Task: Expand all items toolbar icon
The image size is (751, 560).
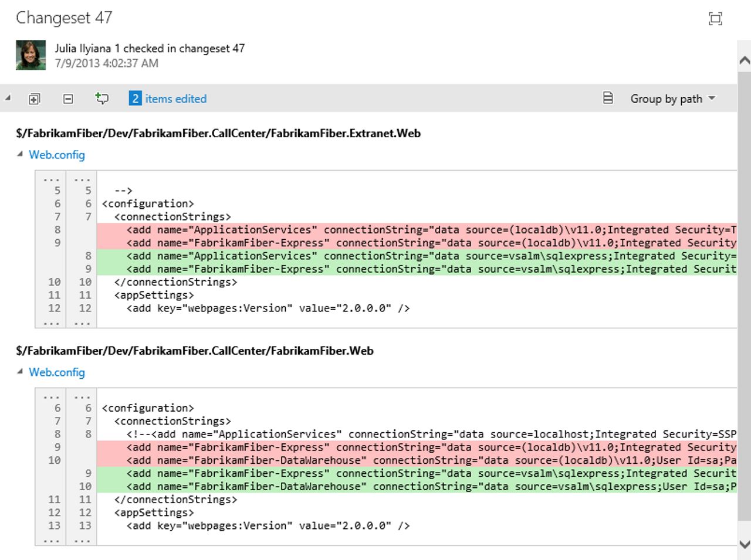Action: pyautogui.click(x=35, y=99)
